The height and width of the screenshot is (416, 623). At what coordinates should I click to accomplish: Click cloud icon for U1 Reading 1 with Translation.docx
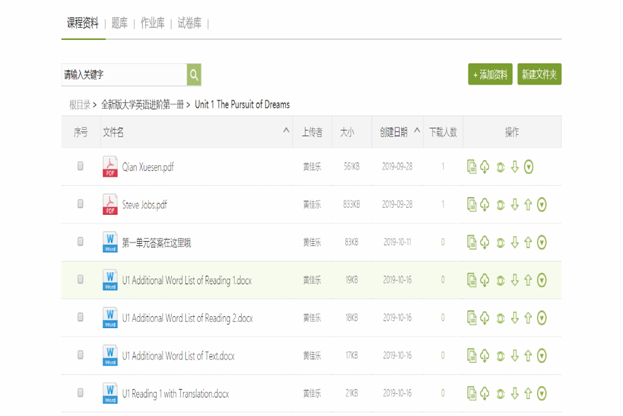(x=485, y=394)
